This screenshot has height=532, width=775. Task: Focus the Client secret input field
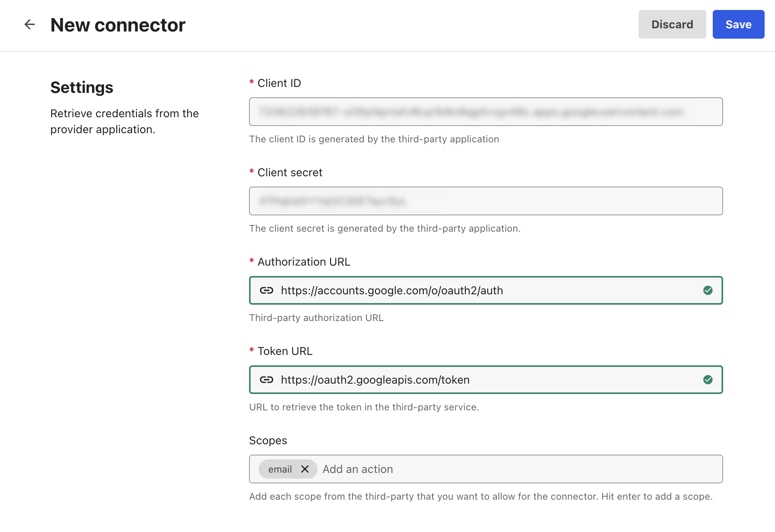(x=486, y=201)
